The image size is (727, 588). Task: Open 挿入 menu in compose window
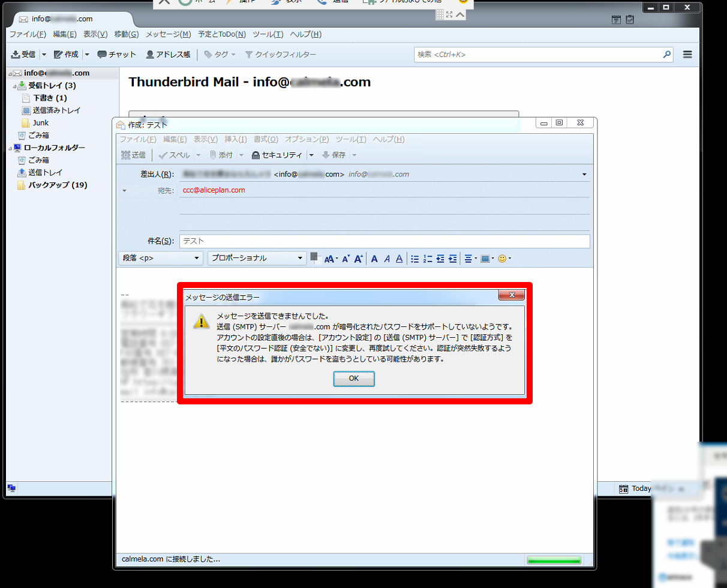(x=236, y=140)
